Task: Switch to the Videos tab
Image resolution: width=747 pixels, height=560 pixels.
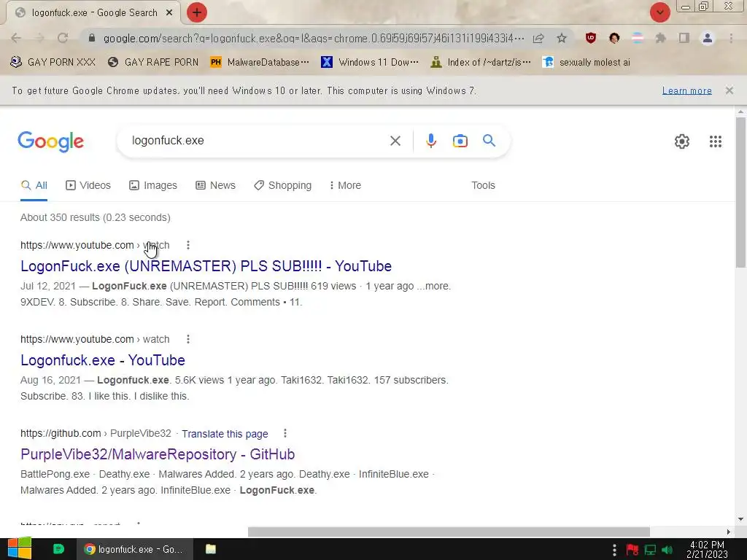Action: click(x=88, y=185)
